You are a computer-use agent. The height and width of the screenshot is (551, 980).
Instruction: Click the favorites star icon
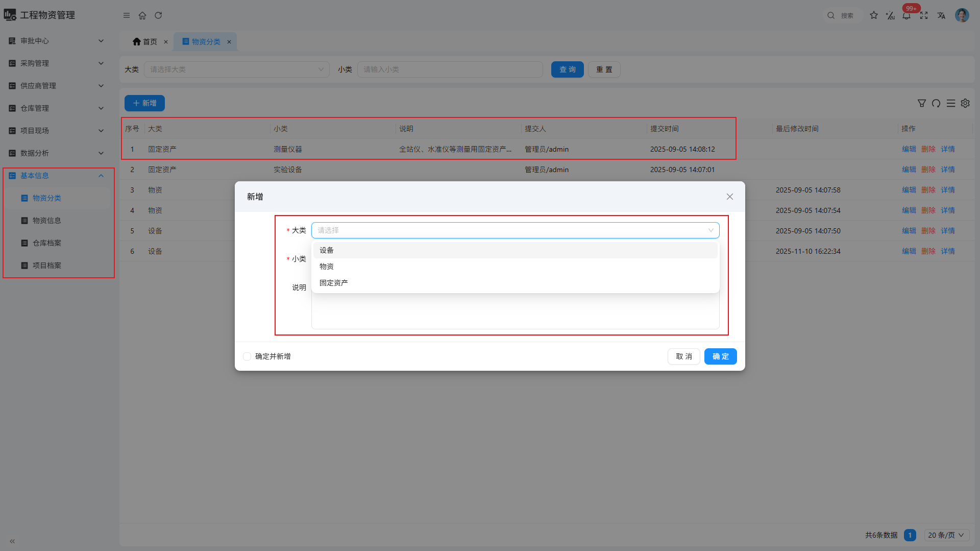click(x=874, y=15)
